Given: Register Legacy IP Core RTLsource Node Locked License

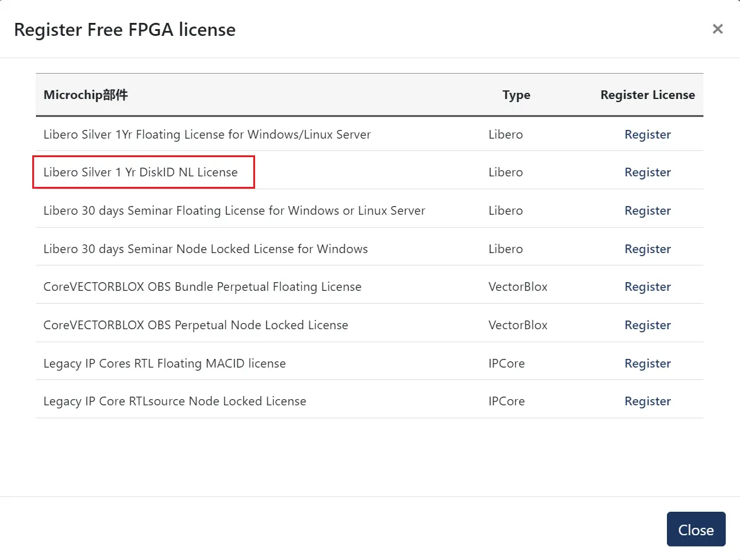Looking at the screenshot, I should pyautogui.click(x=647, y=401).
